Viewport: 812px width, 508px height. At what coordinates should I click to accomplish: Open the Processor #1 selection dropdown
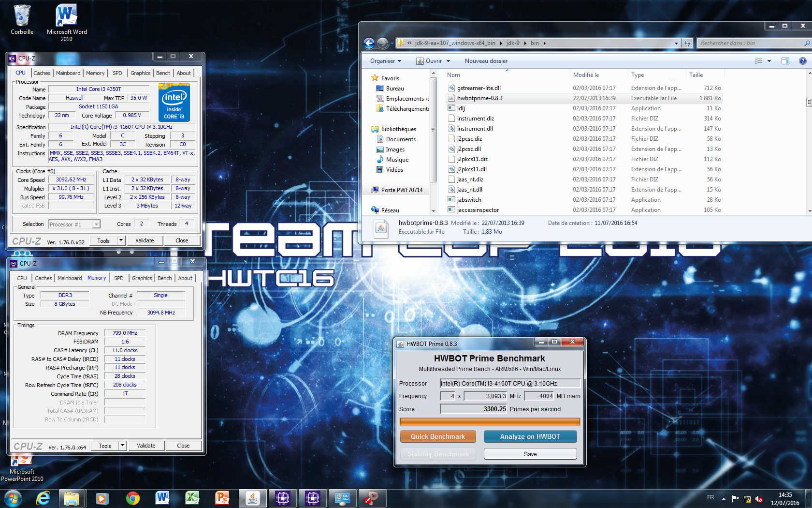(x=96, y=224)
